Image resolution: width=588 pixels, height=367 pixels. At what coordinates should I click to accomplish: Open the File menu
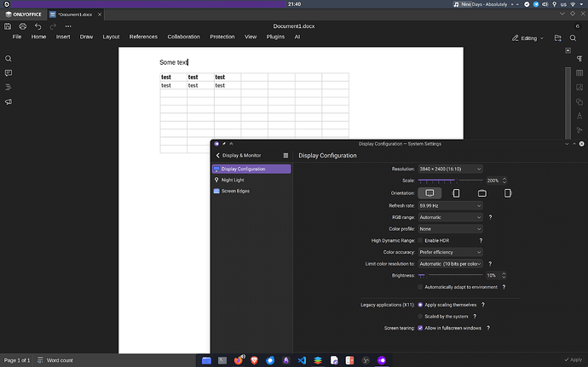17,37
